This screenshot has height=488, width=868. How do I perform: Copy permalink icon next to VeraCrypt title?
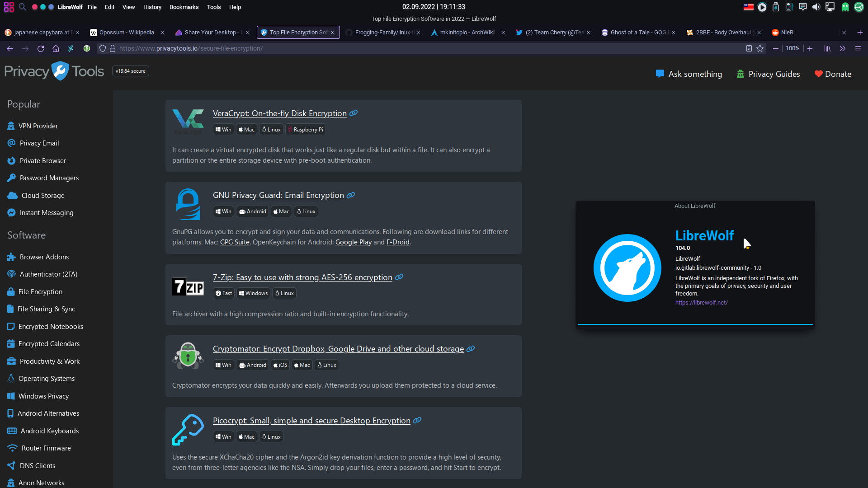354,113
